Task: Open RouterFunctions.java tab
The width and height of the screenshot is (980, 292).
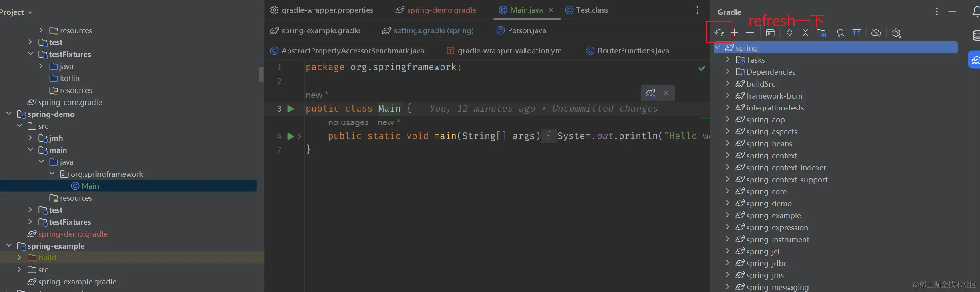Action: (628, 51)
